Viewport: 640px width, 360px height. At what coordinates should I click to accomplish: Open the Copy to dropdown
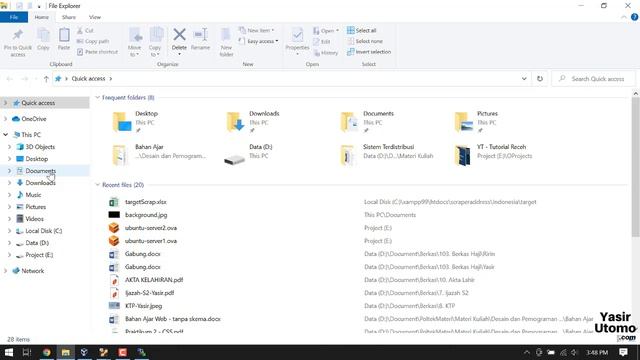click(155, 54)
